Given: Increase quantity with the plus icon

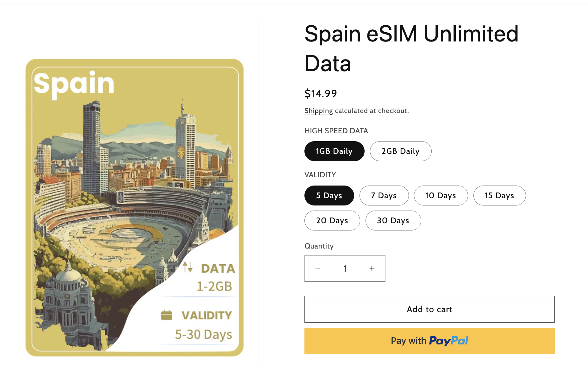Looking at the screenshot, I should point(372,268).
